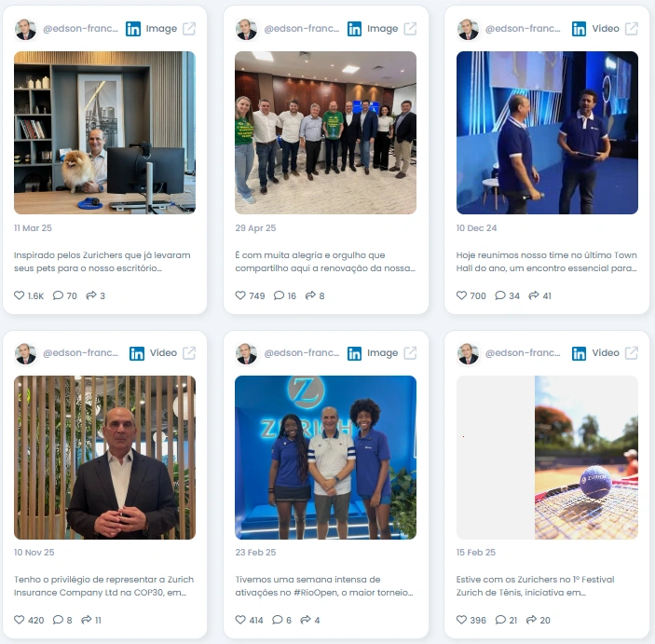Screen dimensions: 655x644
Task: Open the tennis ball video thumbnail
Action: click(547, 458)
